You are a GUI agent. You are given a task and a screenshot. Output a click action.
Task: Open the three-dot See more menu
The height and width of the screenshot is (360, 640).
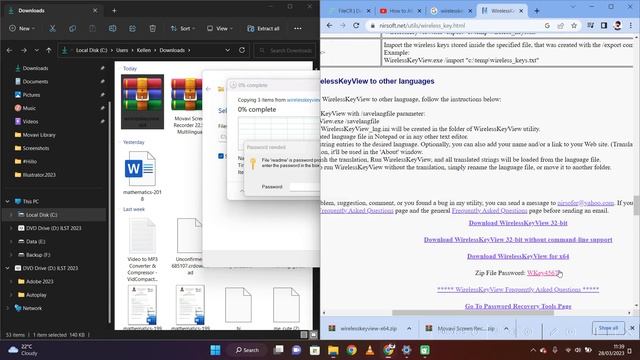[298, 29]
